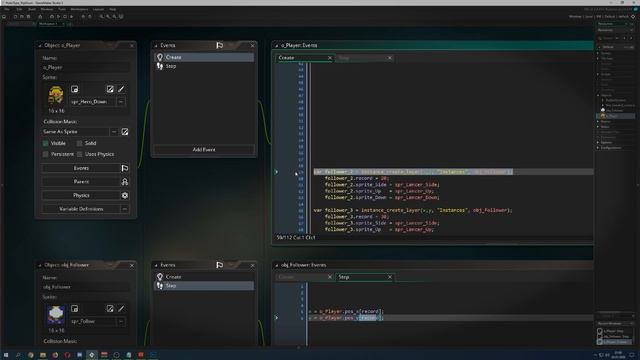Switch to the Create tab in obj_Follower Events
The width and height of the screenshot is (640, 360).
click(x=304, y=277)
